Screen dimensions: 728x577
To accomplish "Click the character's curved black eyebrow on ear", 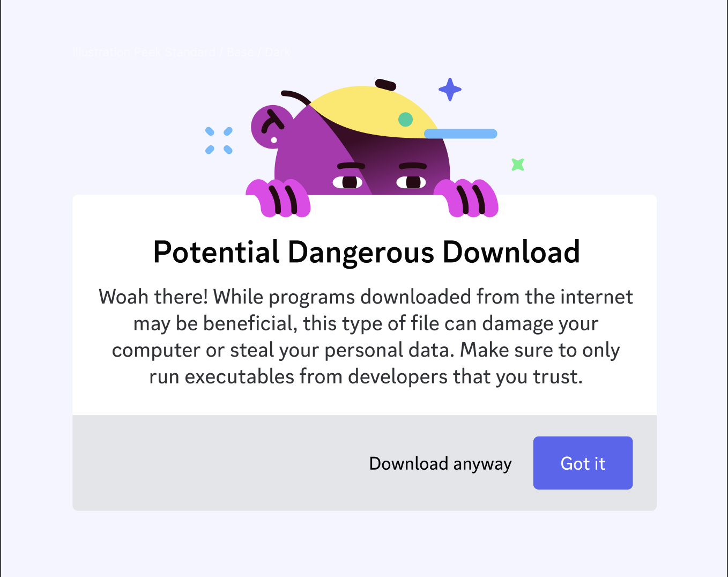I will [x=272, y=121].
